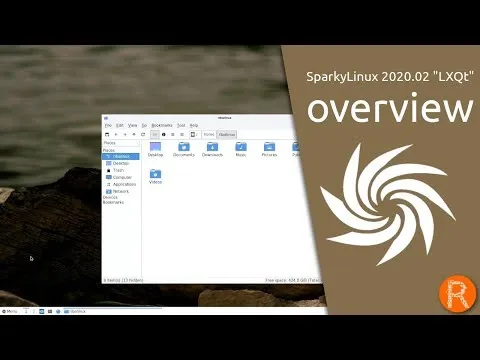The height and width of the screenshot is (360, 480).
Task: Select Trash in the Places sidebar
Action: 121,170
